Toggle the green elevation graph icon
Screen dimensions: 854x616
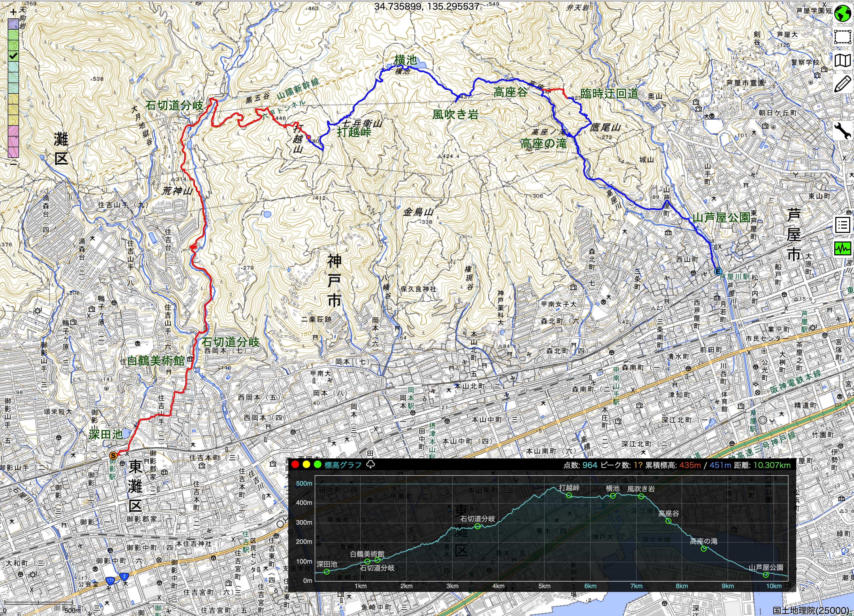pyautogui.click(x=843, y=248)
